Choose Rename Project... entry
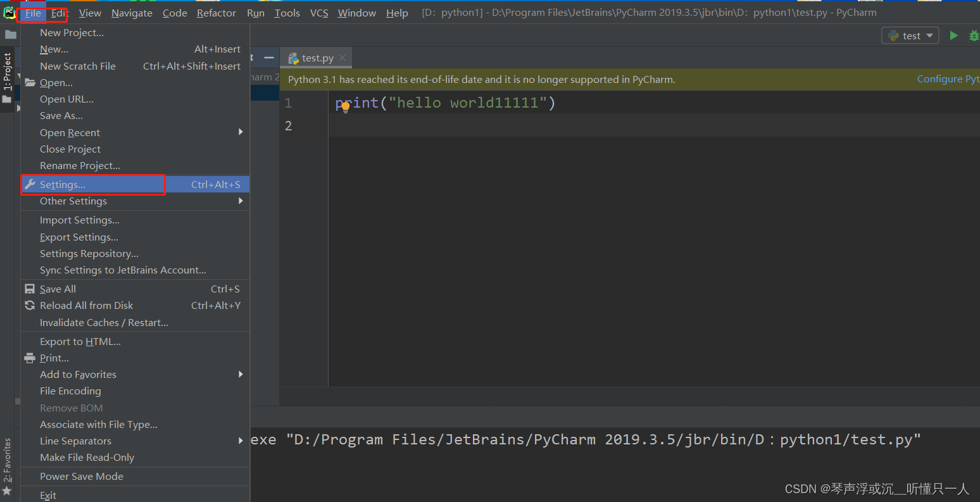The height and width of the screenshot is (502, 980). click(x=135, y=165)
